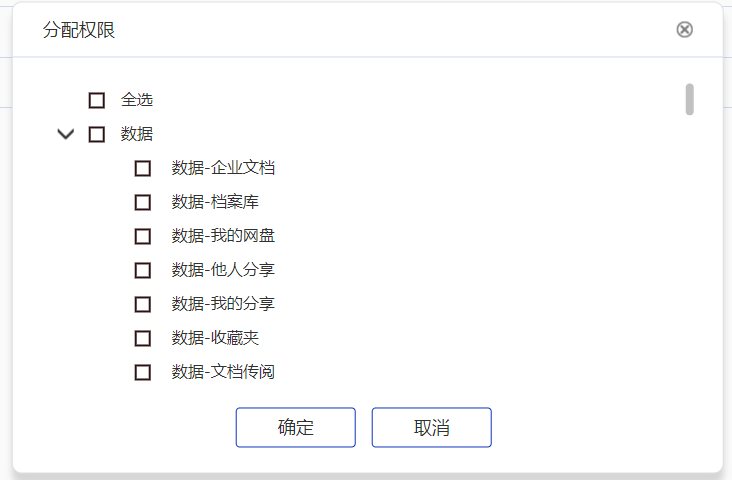Click the 数据-收藏夹 label text

coord(215,338)
